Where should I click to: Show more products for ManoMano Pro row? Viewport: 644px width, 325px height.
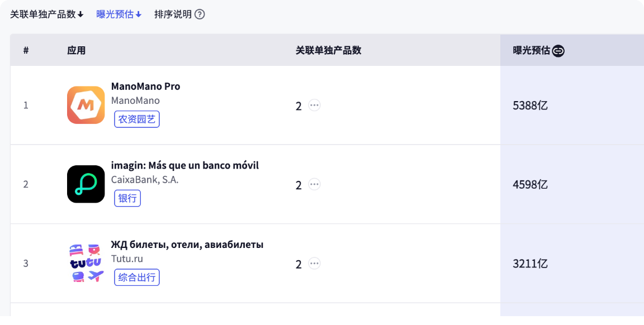[314, 105]
